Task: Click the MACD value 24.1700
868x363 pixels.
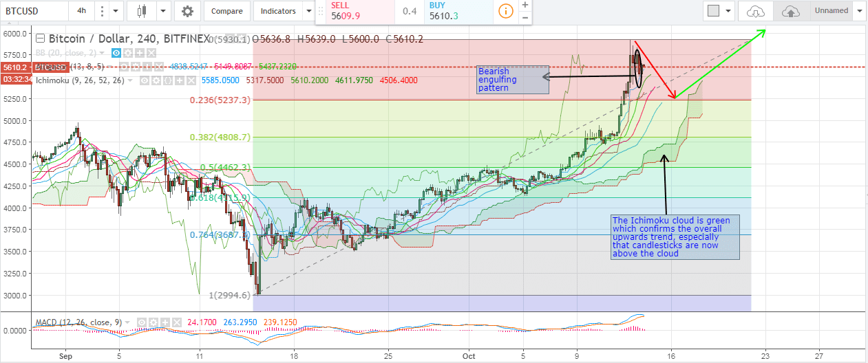Action: [200, 321]
